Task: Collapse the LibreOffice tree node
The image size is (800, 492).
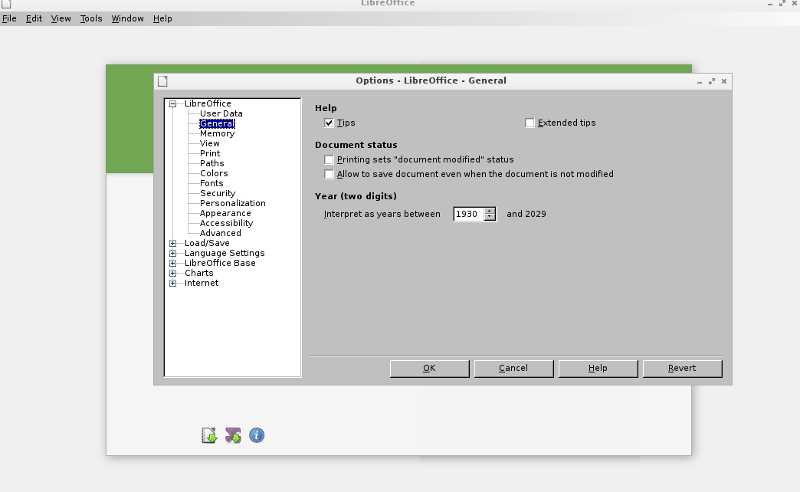Action: pos(173,103)
